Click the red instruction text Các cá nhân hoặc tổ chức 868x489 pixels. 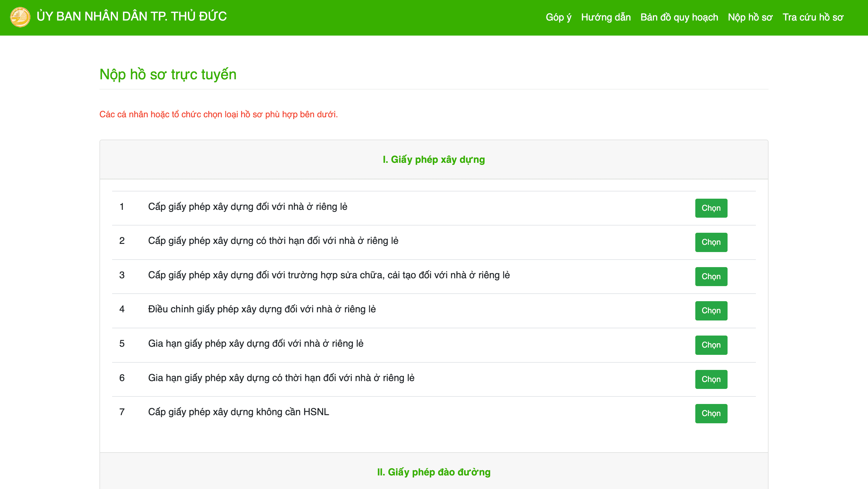point(218,115)
